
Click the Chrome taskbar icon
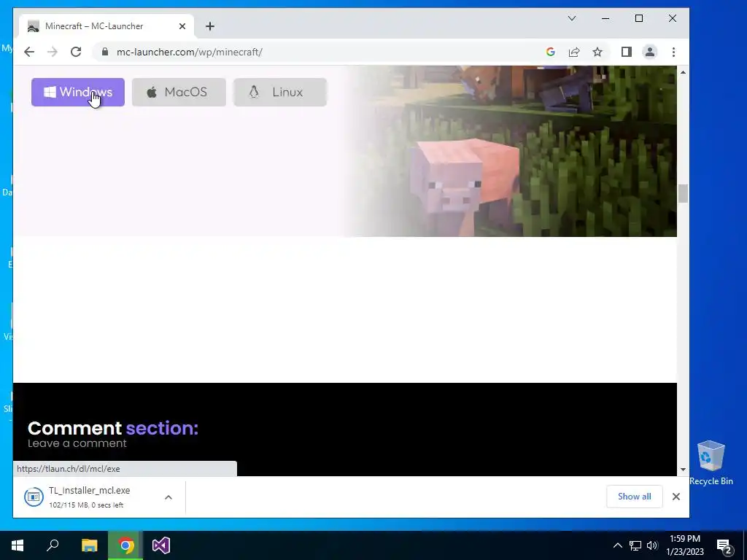click(125, 545)
